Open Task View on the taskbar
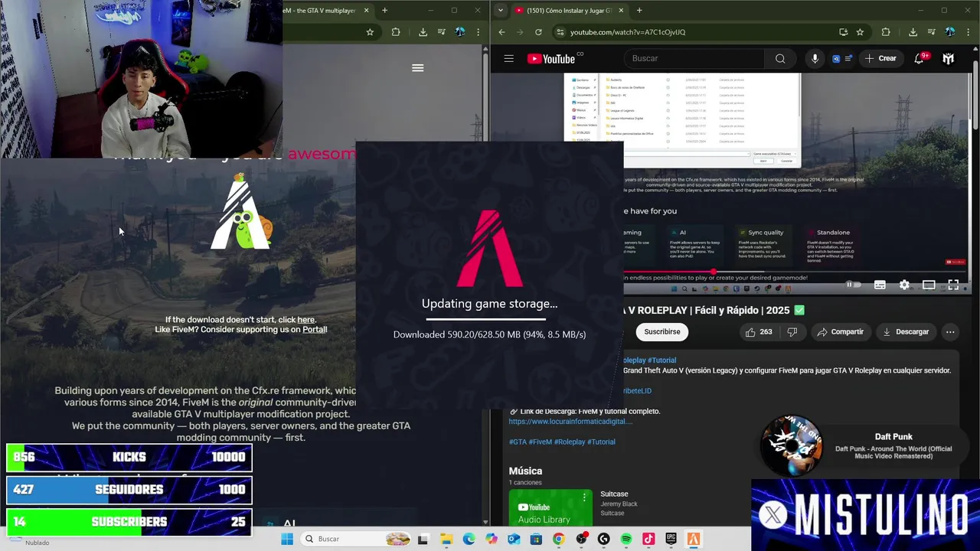The width and height of the screenshot is (980, 551). click(423, 539)
